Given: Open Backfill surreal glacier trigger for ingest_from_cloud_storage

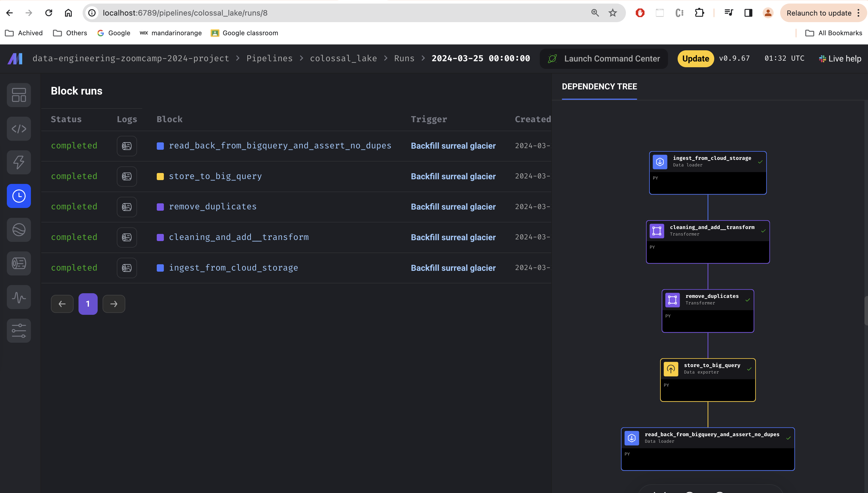Looking at the screenshot, I should [x=453, y=268].
